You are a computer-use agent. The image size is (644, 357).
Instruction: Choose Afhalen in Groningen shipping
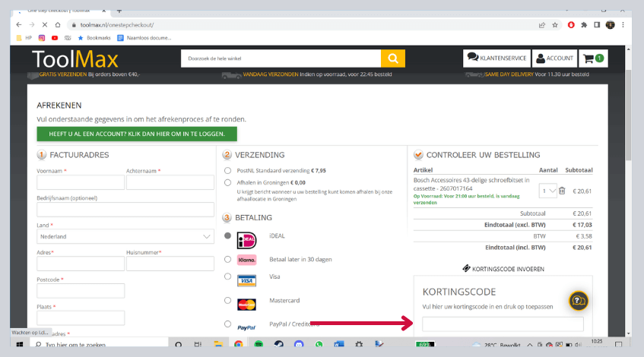228,182
